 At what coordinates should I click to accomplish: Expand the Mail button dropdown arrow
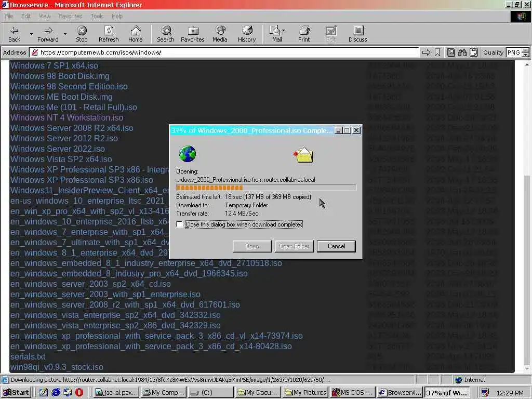click(283, 31)
